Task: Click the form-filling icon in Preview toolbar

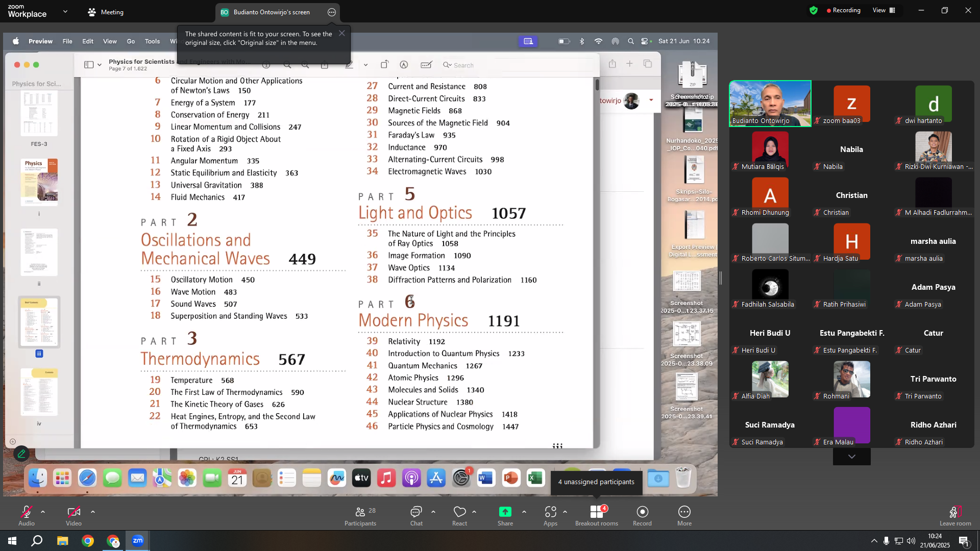Action: click(426, 64)
